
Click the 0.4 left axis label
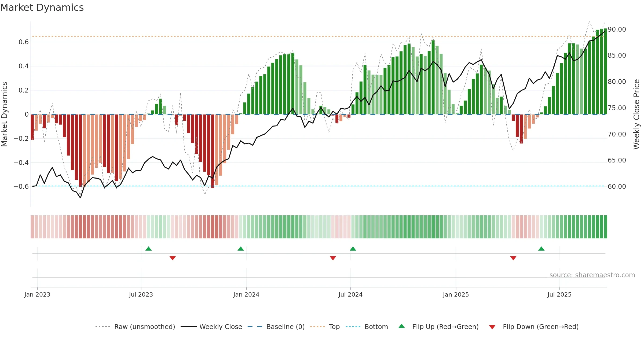pyautogui.click(x=24, y=66)
